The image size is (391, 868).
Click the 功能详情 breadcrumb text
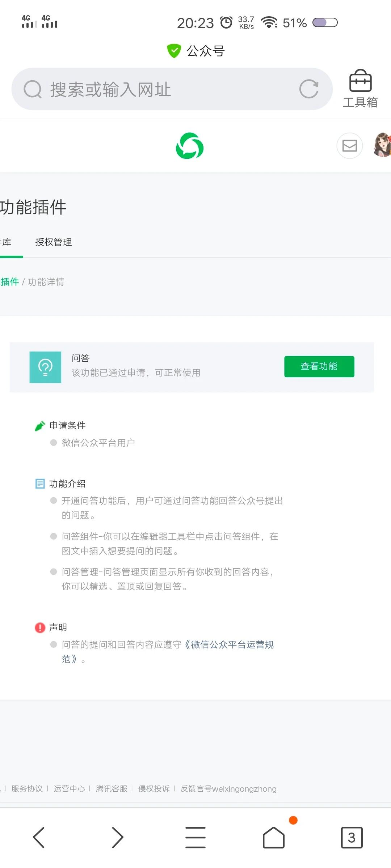tap(46, 282)
